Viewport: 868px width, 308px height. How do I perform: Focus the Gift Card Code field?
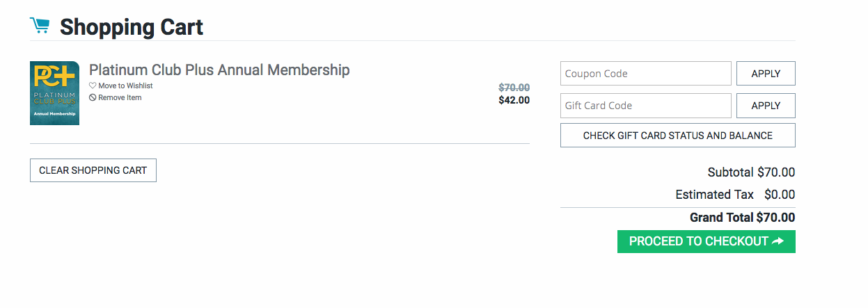click(645, 106)
